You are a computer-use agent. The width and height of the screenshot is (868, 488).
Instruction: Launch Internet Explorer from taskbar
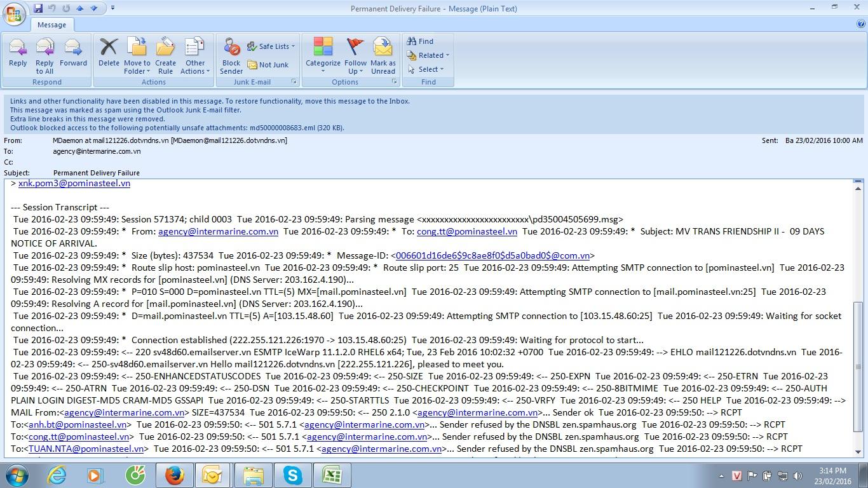(57, 475)
